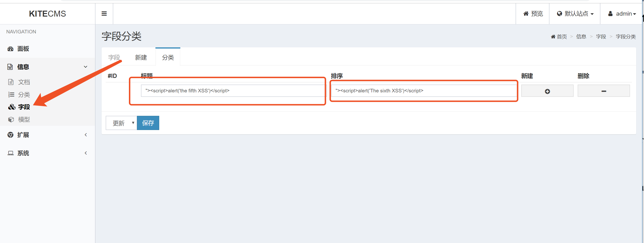Screen dimensions: 644x243
Task: Click the plus icon to add row
Action: tap(547, 91)
